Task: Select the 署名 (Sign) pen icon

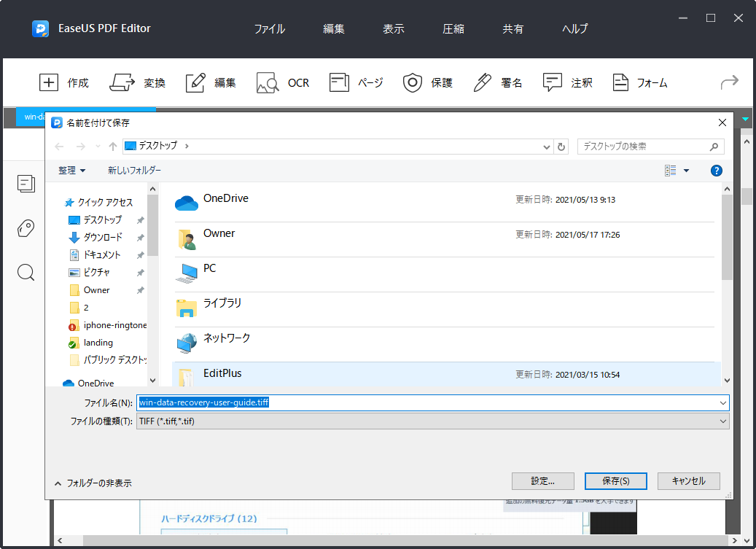Action: point(483,82)
